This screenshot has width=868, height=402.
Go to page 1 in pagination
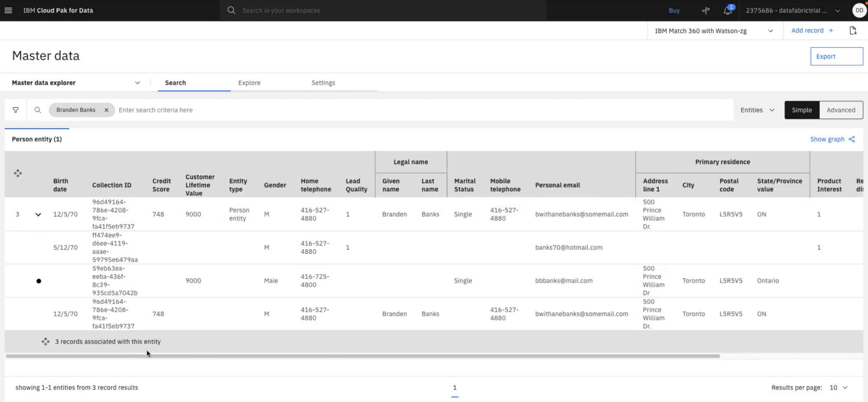click(x=455, y=387)
